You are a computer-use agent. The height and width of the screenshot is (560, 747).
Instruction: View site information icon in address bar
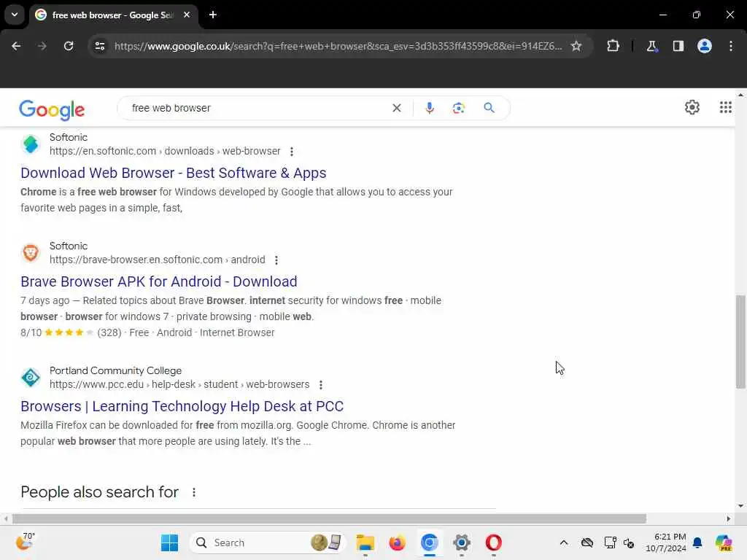(100, 46)
